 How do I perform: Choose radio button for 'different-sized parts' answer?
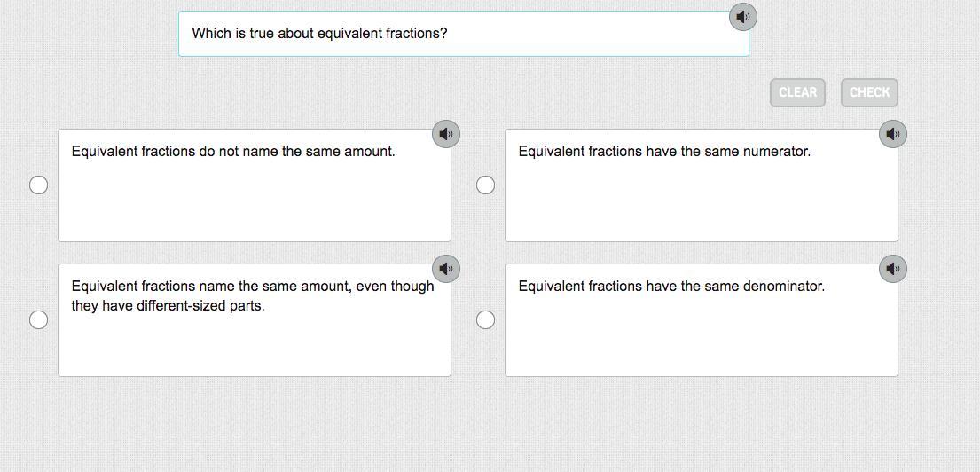click(x=39, y=319)
